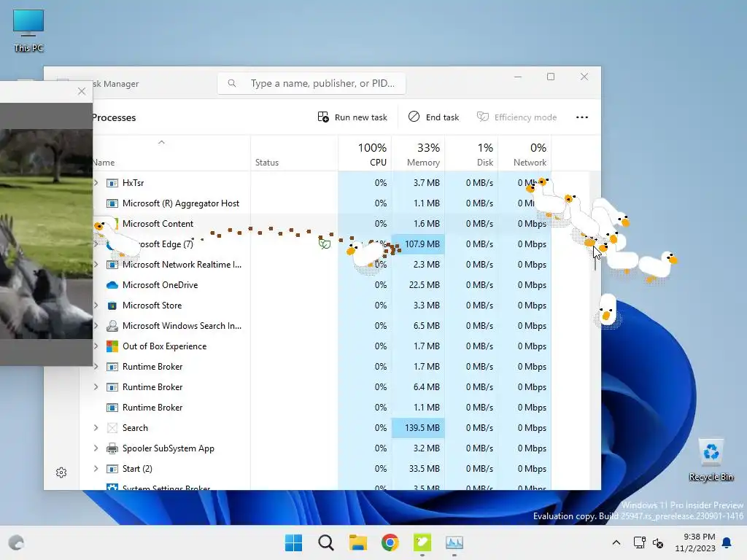Expand the HxTsr process group
The width and height of the screenshot is (747, 560).
(x=96, y=183)
